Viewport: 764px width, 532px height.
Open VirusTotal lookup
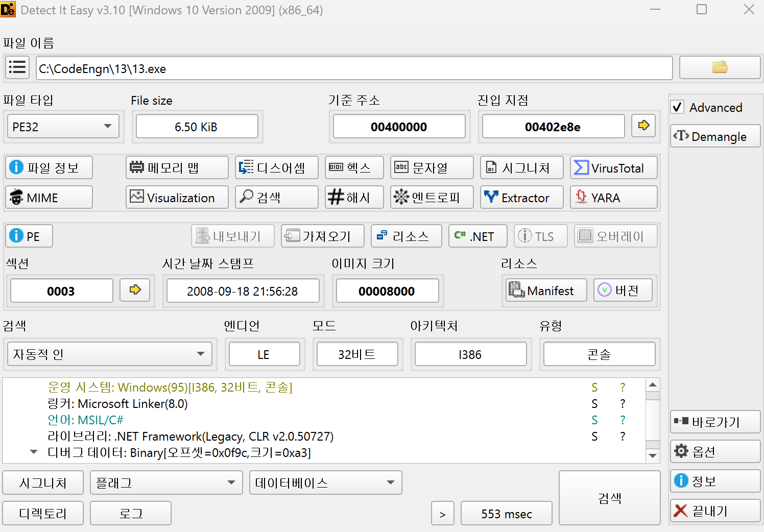pyautogui.click(x=614, y=167)
